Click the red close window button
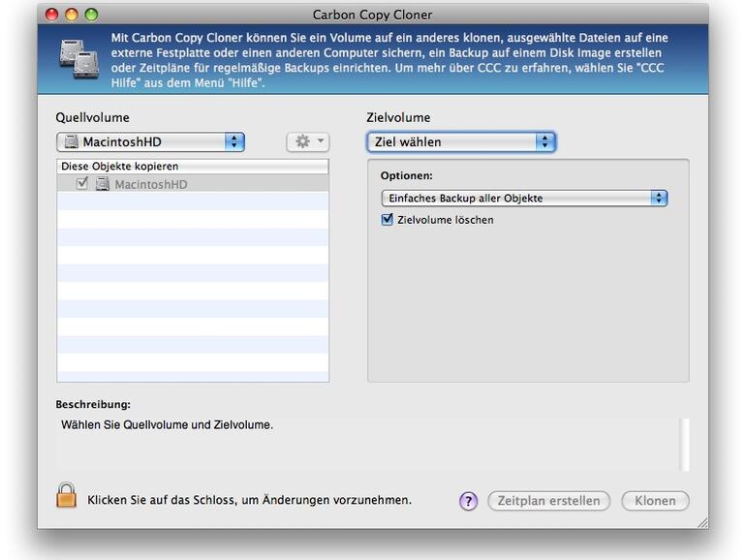Screen dimensions: 746x560 click(51, 15)
